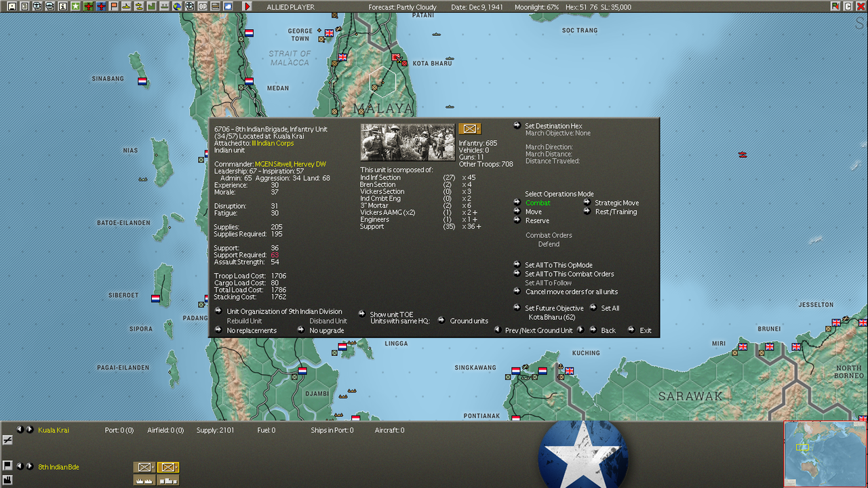Click the equipment blocks button under unit counters
The width and height of the screenshot is (868, 488).
pyautogui.click(x=168, y=480)
